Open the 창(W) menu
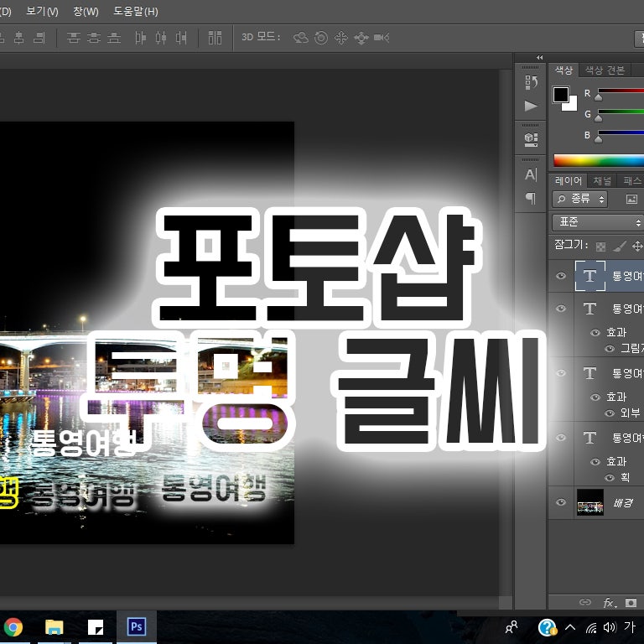Viewport: 644px width, 644px height. (86, 12)
